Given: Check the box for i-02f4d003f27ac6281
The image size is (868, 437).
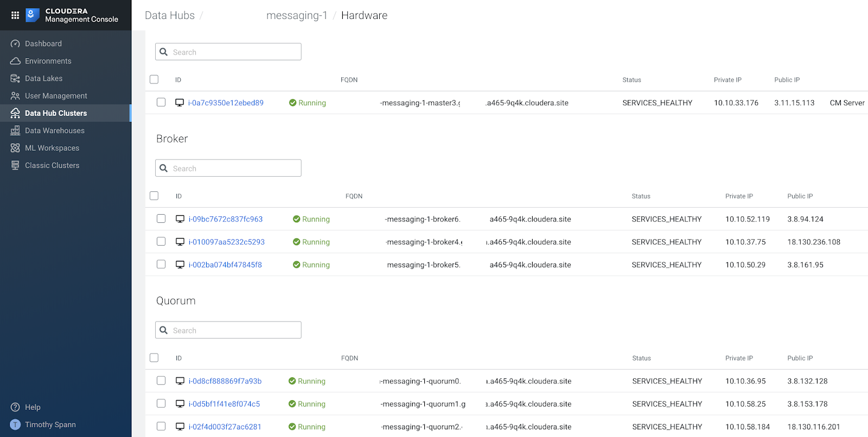Looking at the screenshot, I should (161, 426).
